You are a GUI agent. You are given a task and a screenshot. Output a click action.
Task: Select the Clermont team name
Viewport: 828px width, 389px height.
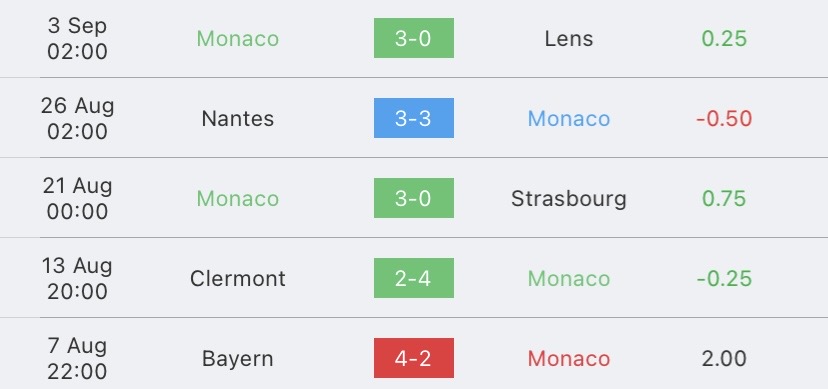point(238,279)
